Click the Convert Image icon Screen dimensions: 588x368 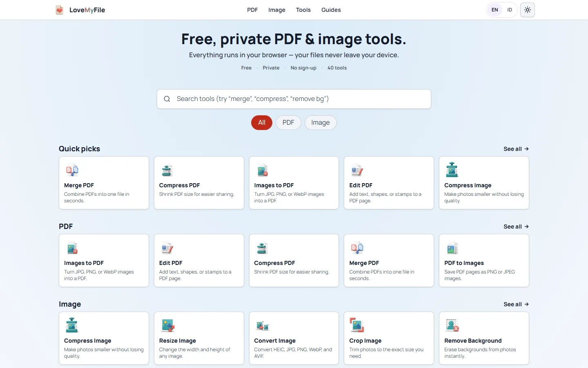click(x=262, y=326)
